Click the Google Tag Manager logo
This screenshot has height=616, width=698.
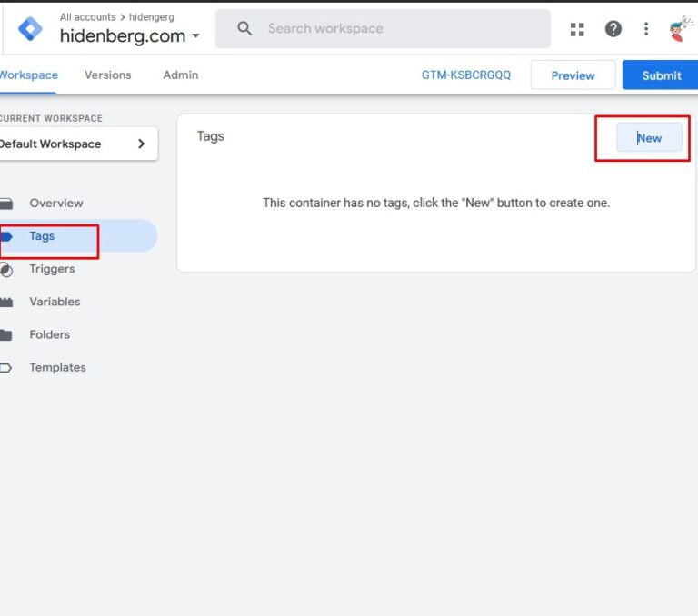coord(30,29)
